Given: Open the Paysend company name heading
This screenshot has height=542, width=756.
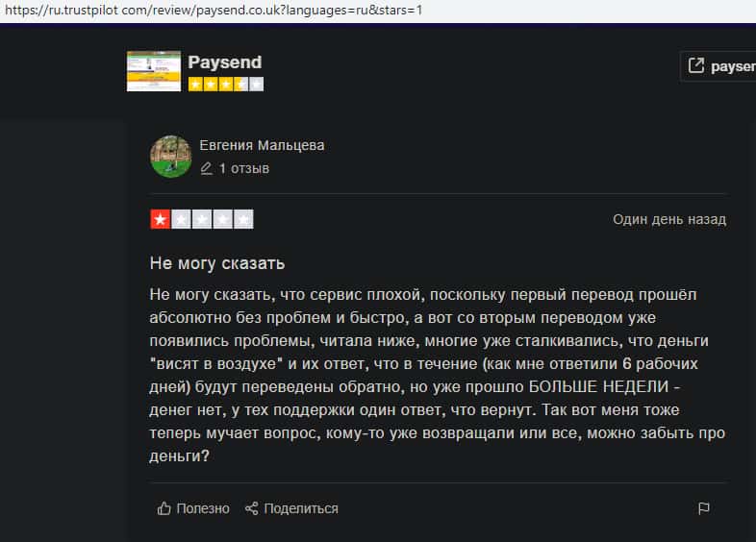Looking at the screenshot, I should (225, 62).
